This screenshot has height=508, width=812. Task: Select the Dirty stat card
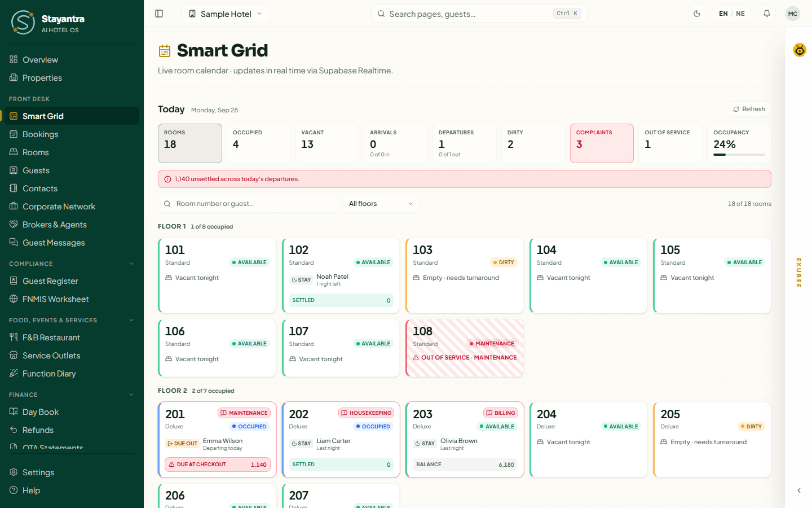[533, 143]
